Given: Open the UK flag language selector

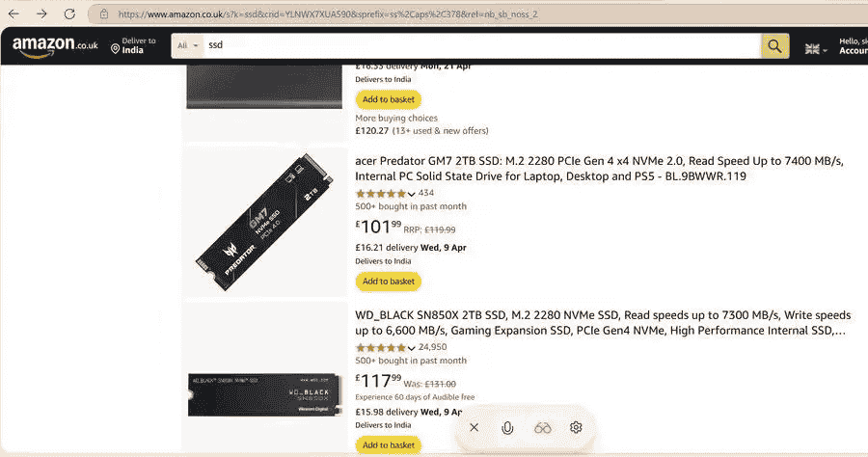Looking at the screenshot, I should [815, 48].
